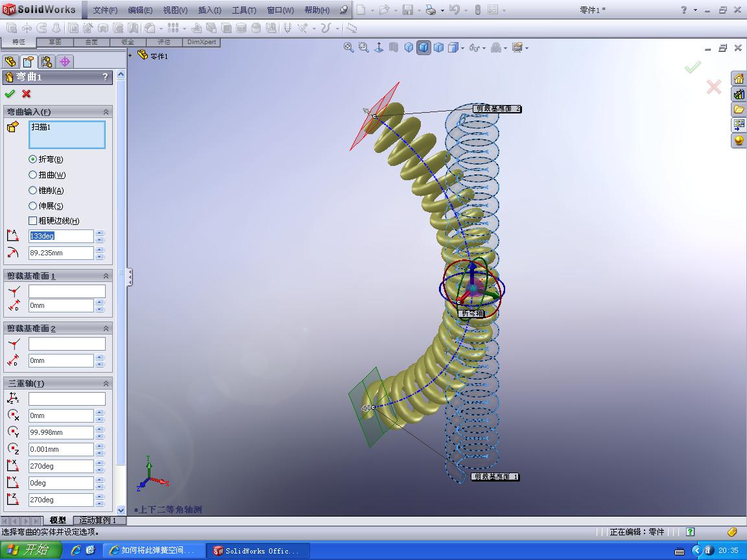The image size is (747, 560).
Task: Open the hide/show items glasses icon
Action: 474,47
